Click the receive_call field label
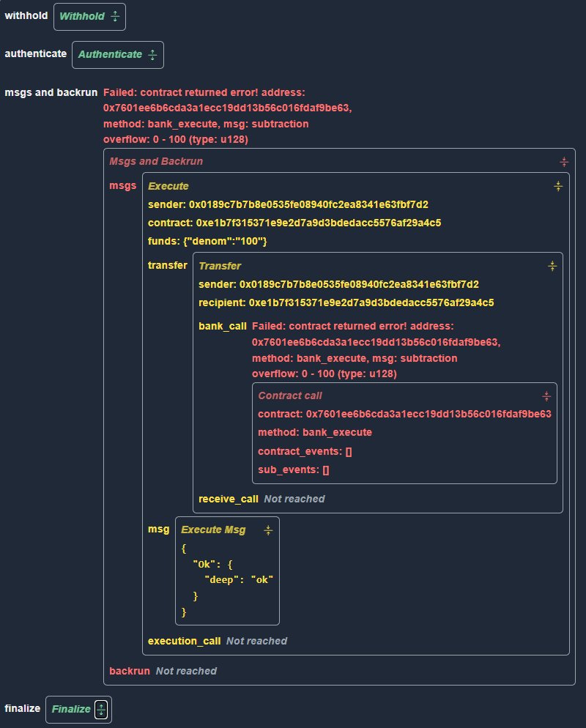The height and width of the screenshot is (728, 586). [x=229, y=499]
